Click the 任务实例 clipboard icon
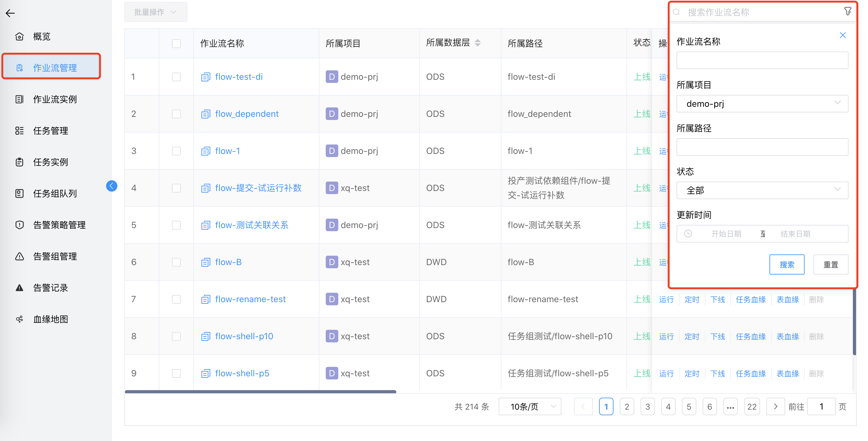 tap(19, 162)
